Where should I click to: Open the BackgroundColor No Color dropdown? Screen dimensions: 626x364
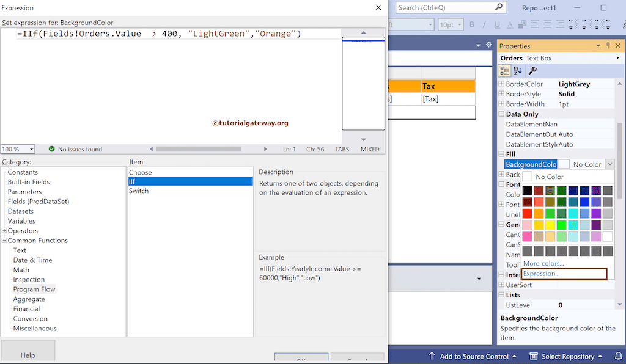pos(609,164)
